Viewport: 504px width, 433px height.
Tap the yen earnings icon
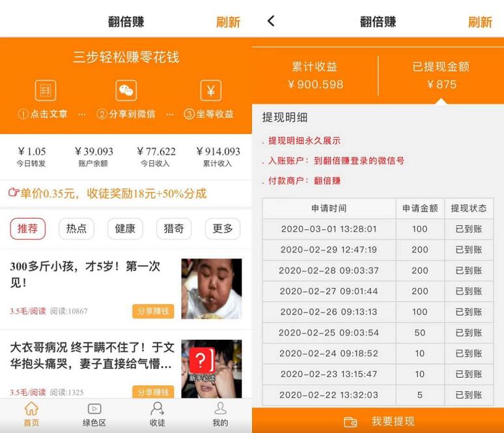tap(210, 91)
